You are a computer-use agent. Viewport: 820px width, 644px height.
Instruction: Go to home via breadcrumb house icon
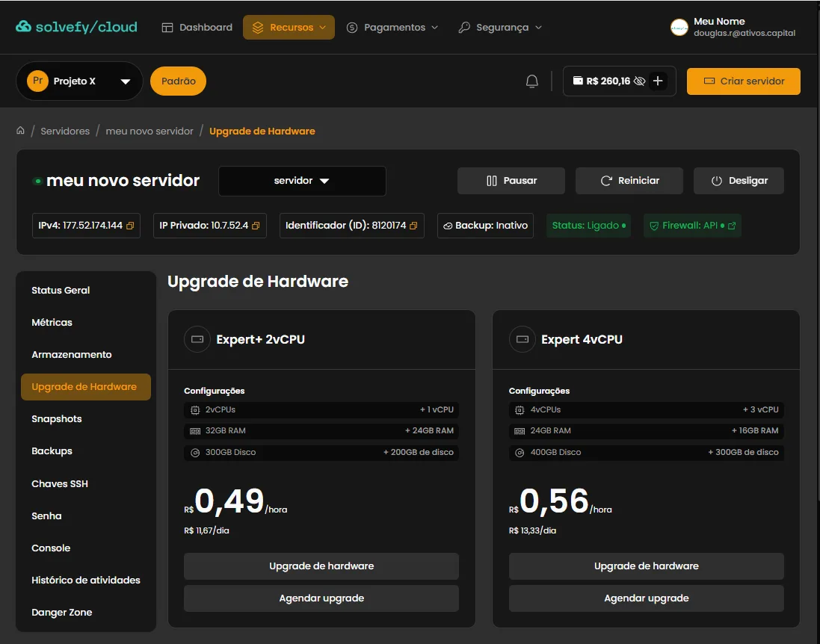coord(20,130)
